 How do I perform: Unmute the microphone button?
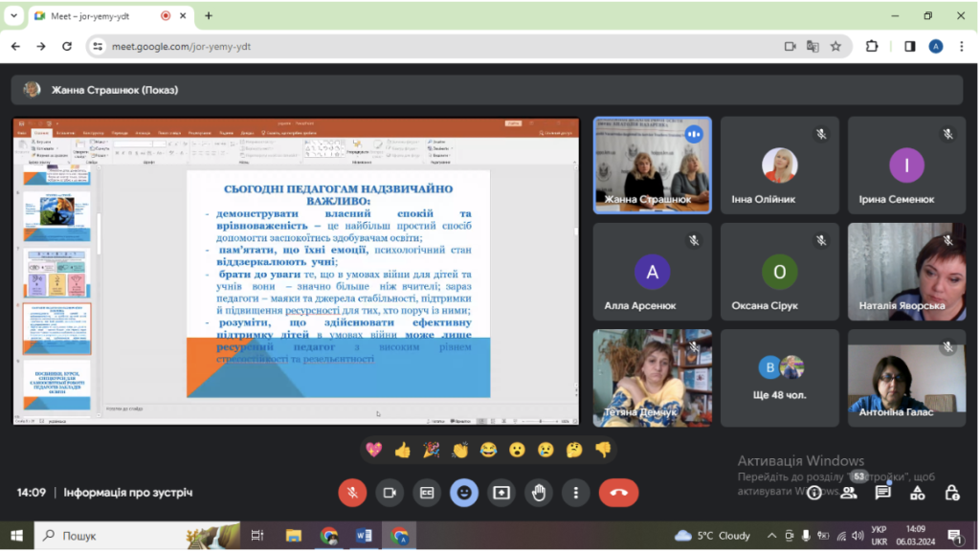[x=352, y=493]
